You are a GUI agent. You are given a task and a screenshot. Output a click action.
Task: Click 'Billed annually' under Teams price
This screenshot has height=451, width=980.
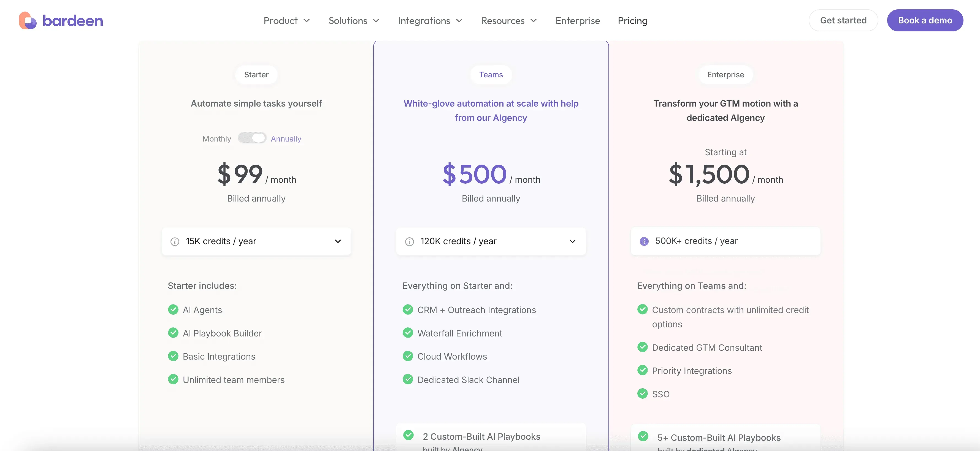[x=491, y=199]
